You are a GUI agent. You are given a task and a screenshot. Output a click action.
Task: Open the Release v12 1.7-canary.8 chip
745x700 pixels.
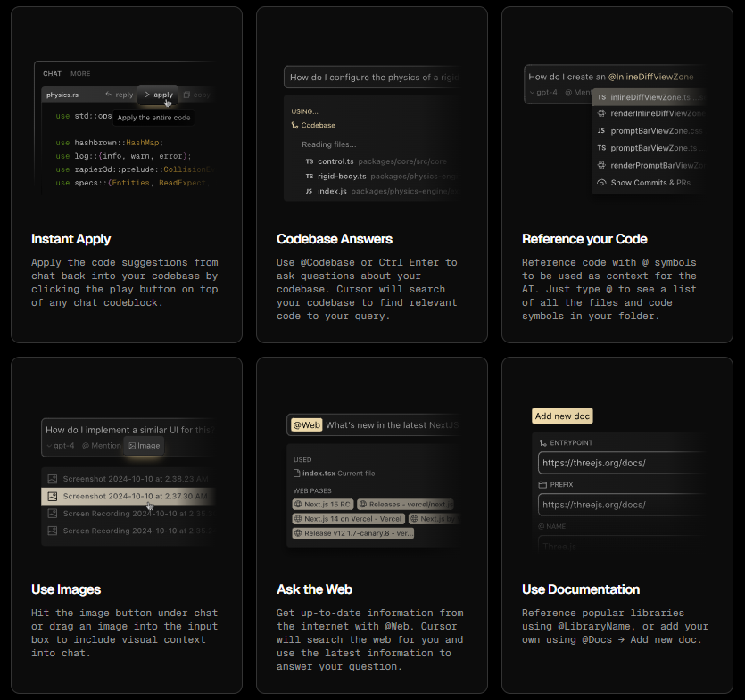(x=353, y=533)
